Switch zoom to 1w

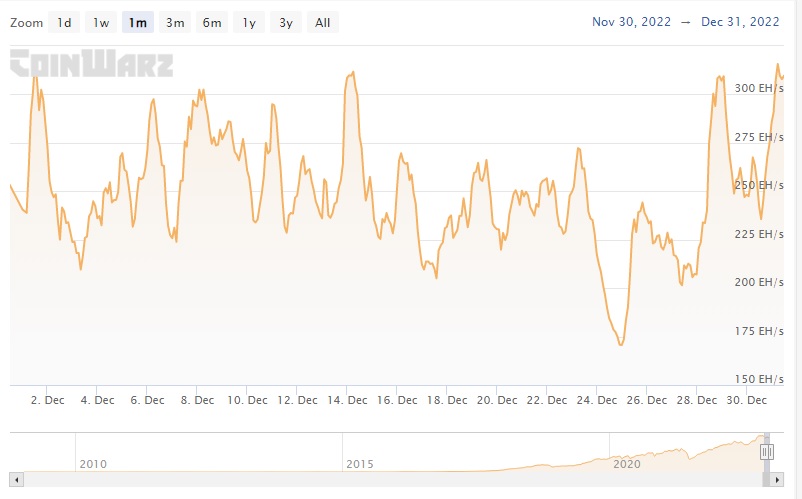coord(101,22)
